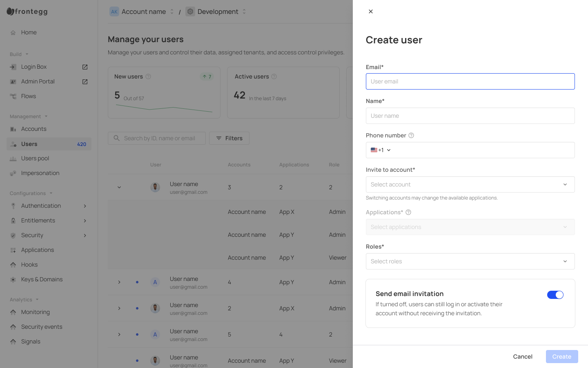Screen dimensions: 588x368
Task: Collapse the first expanded user row
Action: (119, 187)
